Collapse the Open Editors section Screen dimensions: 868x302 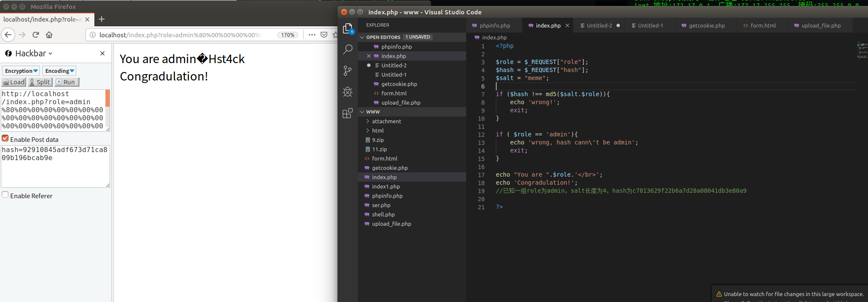pyautogui.click(x=383, y=37)
